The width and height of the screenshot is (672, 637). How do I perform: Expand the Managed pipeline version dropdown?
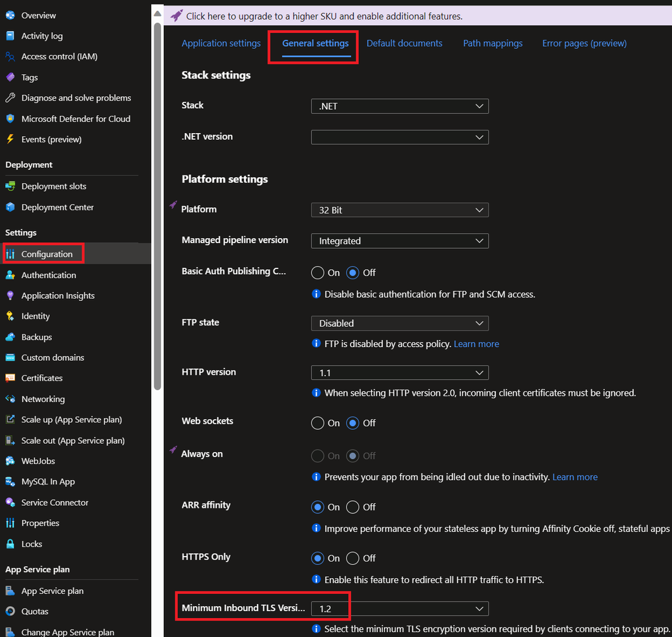coord(400,241)
